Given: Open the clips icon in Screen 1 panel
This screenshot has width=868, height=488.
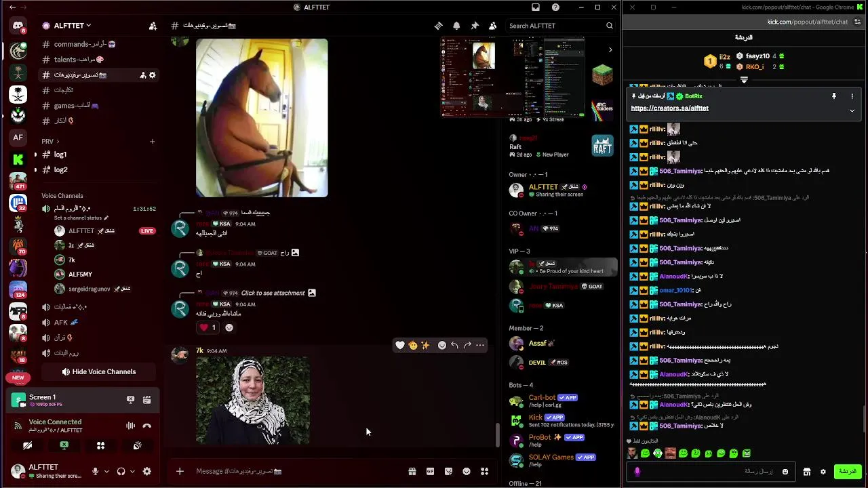Looking at the screenshot, I should tap(146, 400).
